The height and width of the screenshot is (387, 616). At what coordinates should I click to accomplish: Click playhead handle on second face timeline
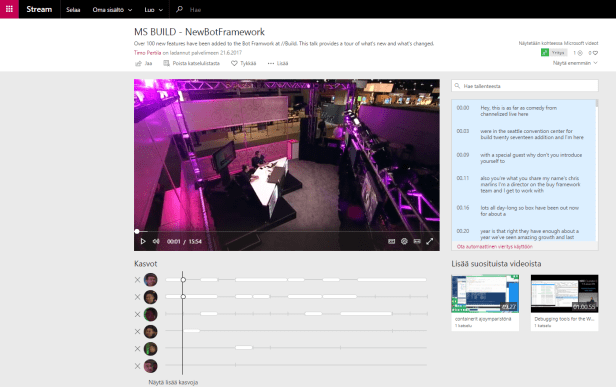click(183, 296)
